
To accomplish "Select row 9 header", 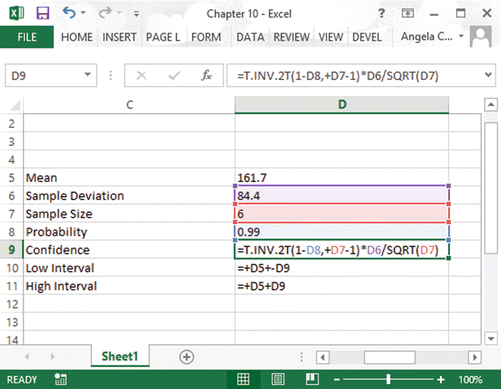I will tap(12, 250).
